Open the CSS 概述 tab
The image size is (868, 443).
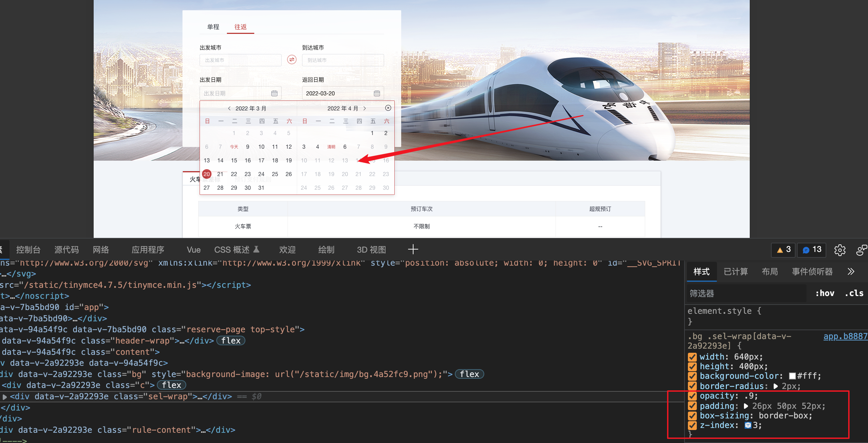click(236, 250)
